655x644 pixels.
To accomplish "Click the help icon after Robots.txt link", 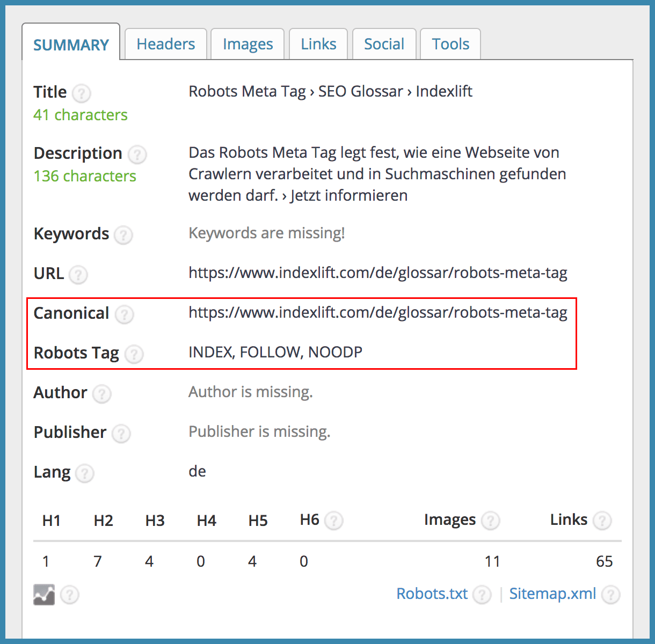I will pyautogui.click(x=482, y=595).
